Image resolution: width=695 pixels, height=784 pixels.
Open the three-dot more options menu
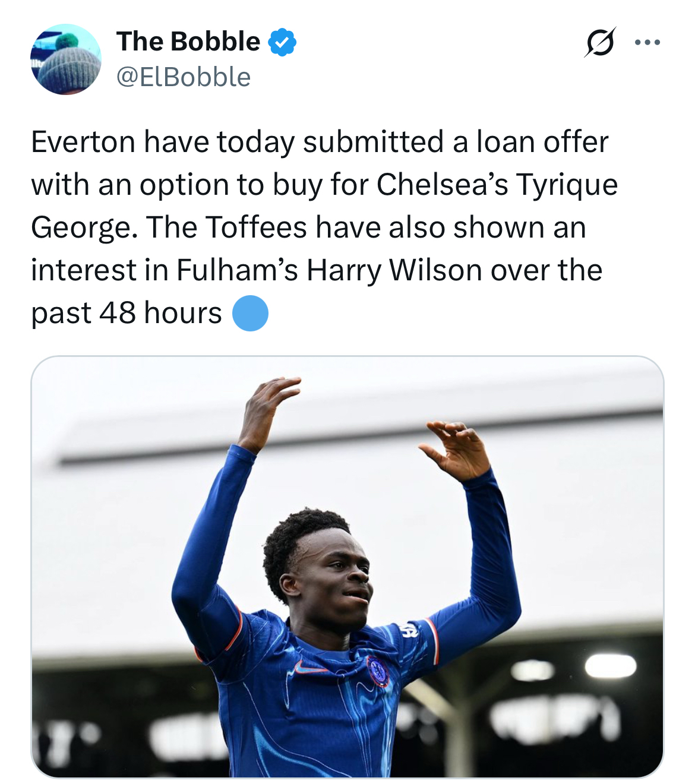(647, 43)
